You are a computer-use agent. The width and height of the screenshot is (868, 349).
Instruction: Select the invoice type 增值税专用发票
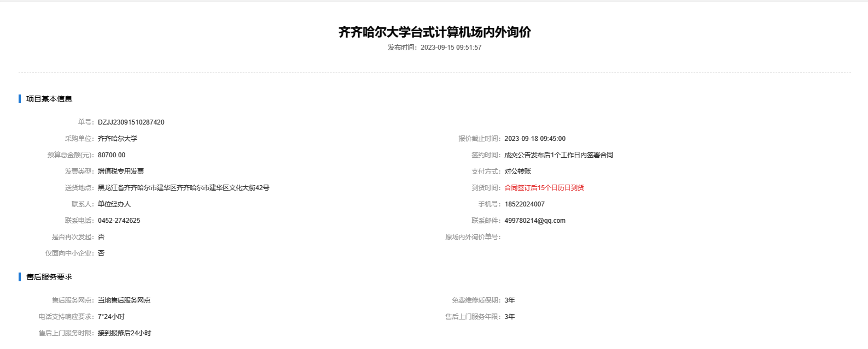pos(121,171)
